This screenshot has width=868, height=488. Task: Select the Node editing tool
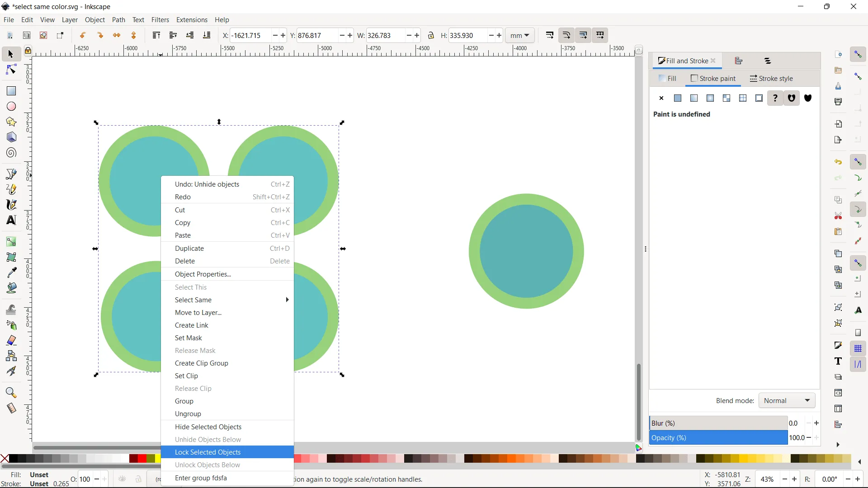pyautogui.click(x=10, y=69)
